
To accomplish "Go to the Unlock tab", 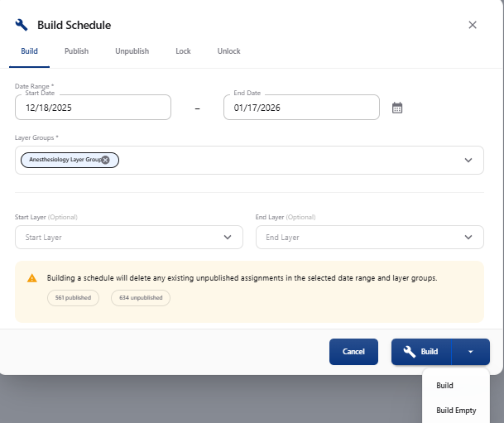I will (228, 51).
